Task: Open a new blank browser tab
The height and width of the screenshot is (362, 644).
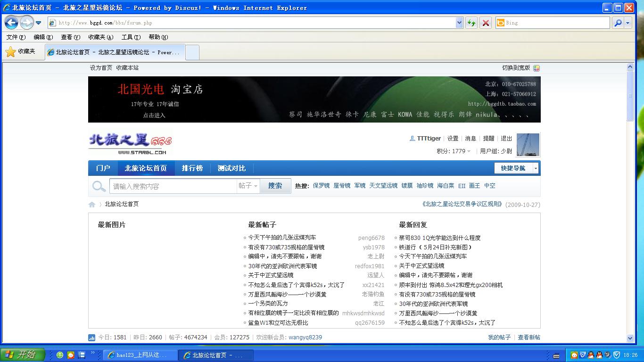Action: click(x=192, y=52)
